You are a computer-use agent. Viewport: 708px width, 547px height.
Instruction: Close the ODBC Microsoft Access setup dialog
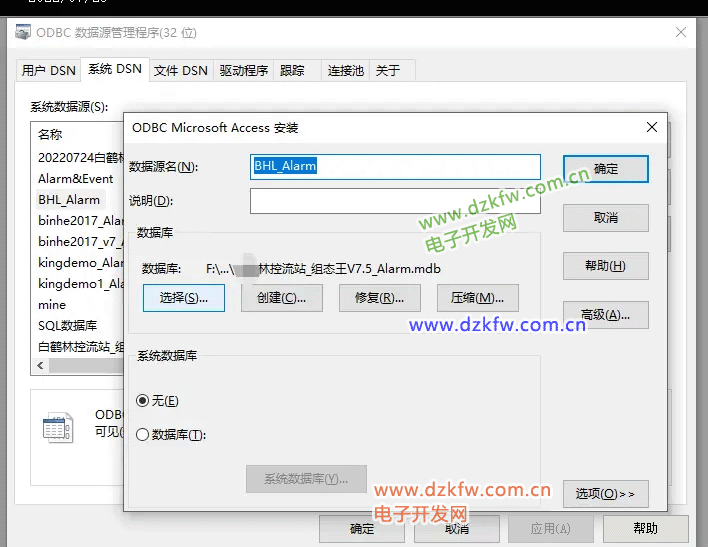pos(651,128)
